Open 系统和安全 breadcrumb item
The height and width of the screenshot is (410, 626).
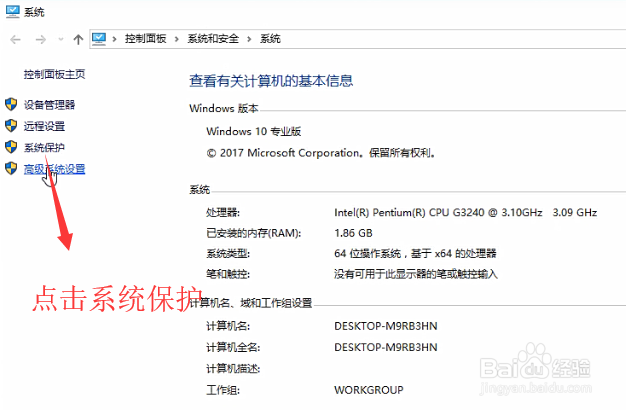tap(213, 39)
